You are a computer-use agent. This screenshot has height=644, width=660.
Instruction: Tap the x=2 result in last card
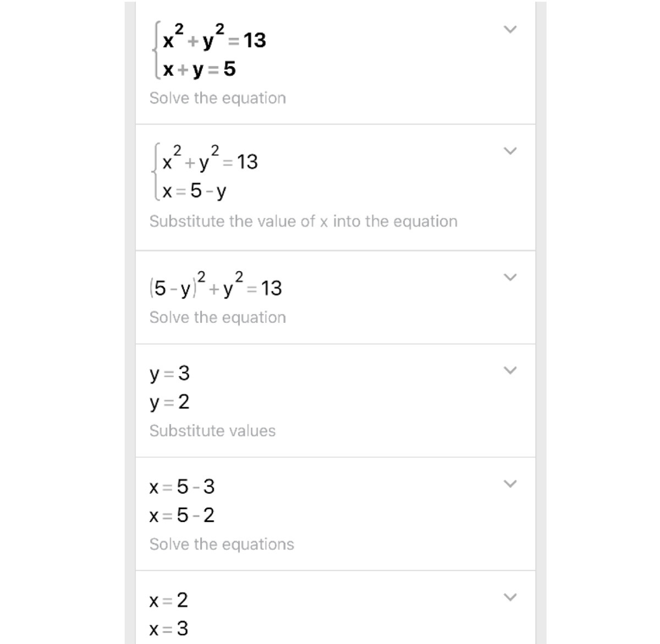[x=169, y=600]
